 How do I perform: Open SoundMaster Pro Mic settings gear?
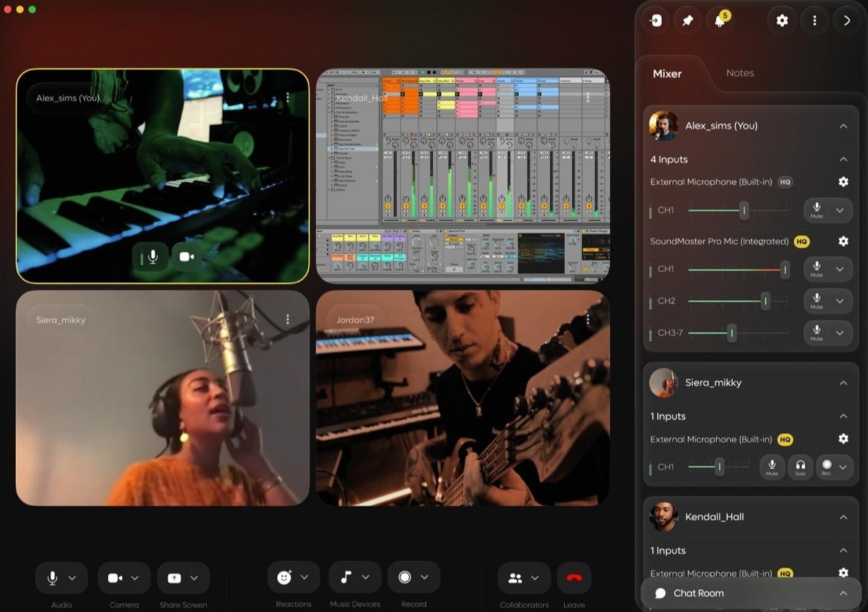pyautogui.click(x=842, y=241)
